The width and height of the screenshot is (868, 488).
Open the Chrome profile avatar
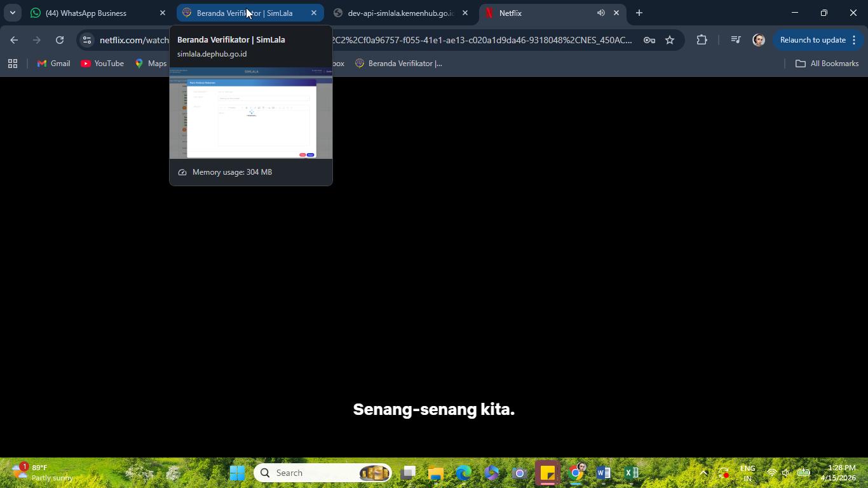759,40
